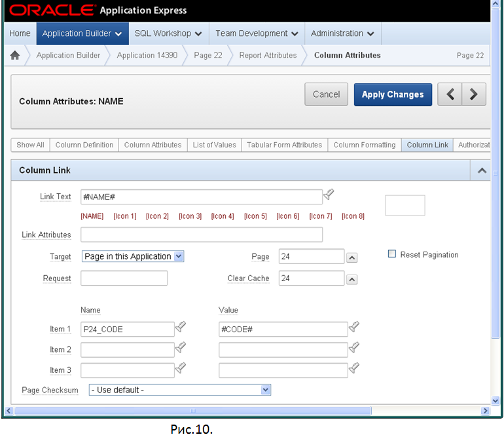Open Application 14390 breadcrumb link

point(147,55)
